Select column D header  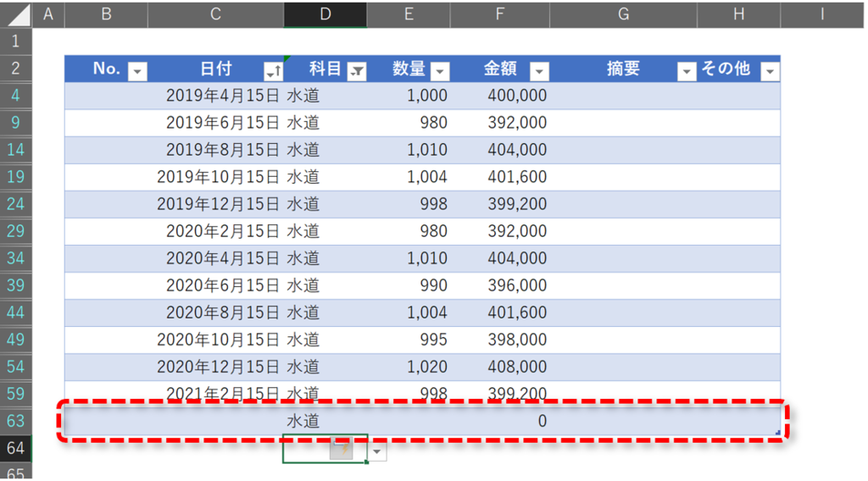325,14
